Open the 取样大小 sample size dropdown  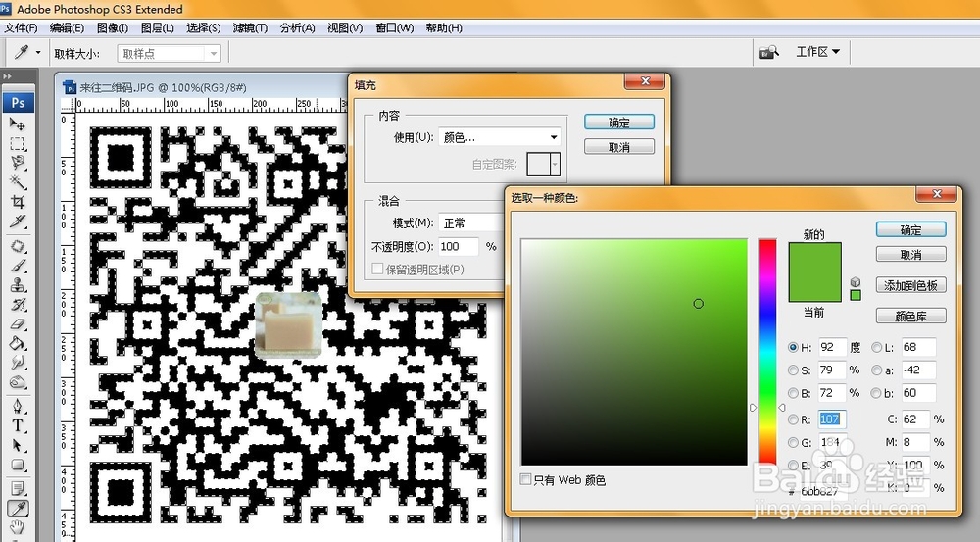169,54
